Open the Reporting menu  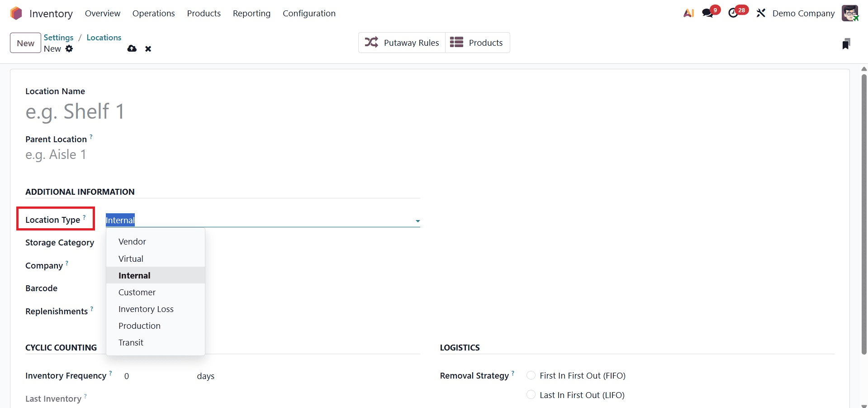pos(251,13)
